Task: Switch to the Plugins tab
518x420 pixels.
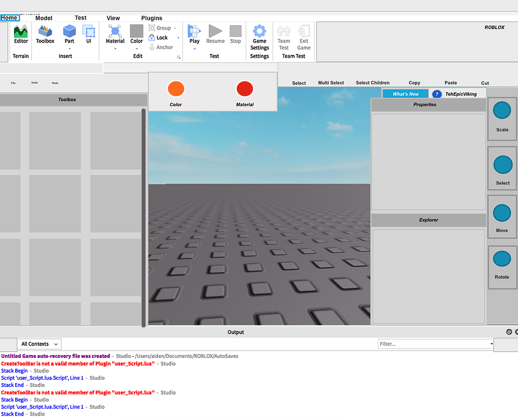Action: pyautogui.click(x=152, y=18)
